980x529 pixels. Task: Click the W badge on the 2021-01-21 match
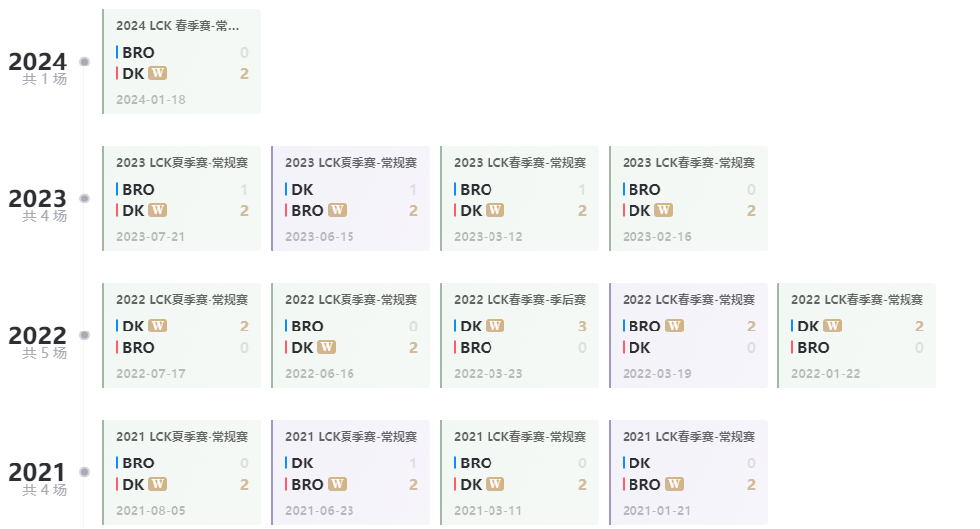pyautogui.click(x=675, y=484)
